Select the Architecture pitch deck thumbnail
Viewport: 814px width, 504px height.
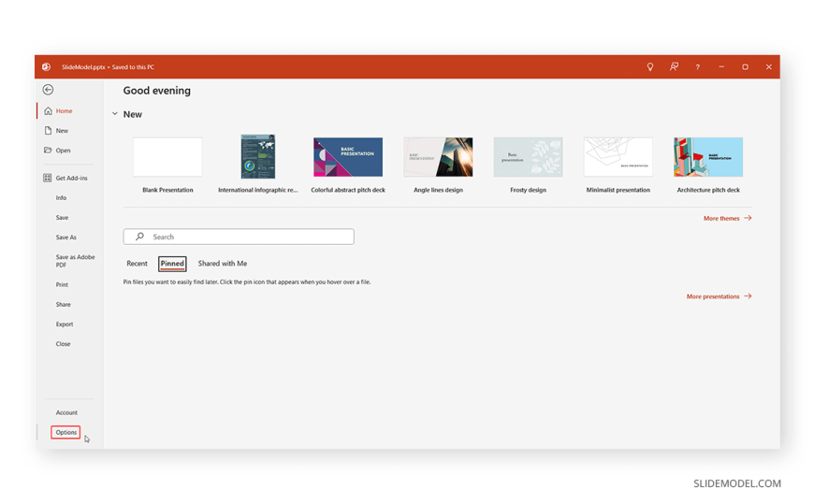click(x=708, y=157)
